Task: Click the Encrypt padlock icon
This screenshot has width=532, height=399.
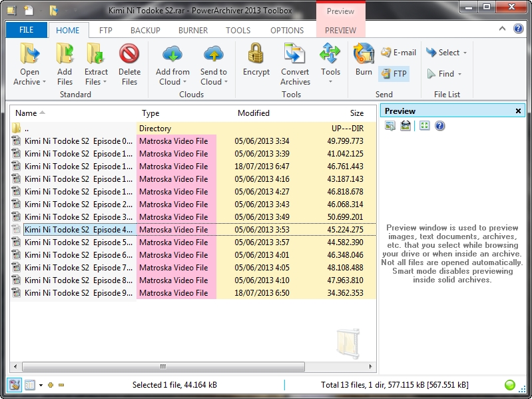Action: [x=256, y=53]
